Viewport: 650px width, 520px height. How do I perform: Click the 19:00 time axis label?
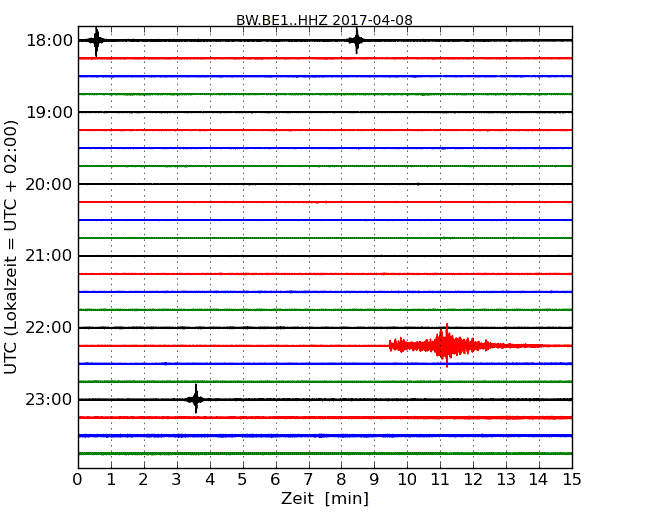tap(49, 112)
